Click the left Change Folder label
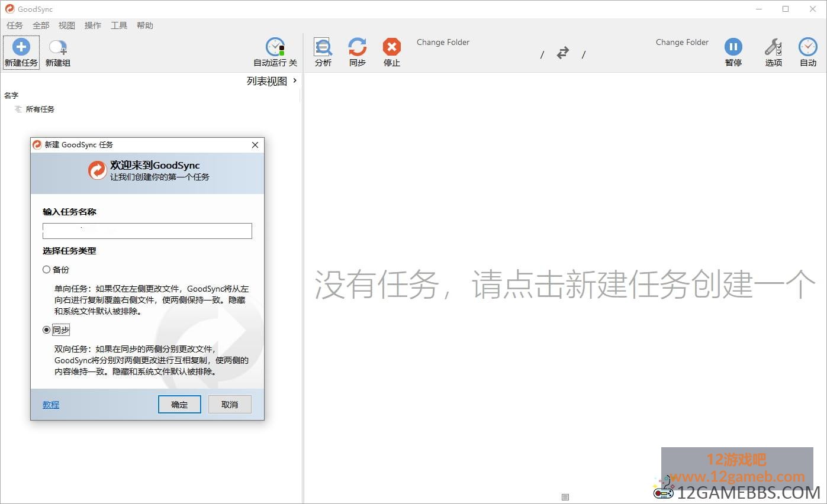 [443, 42]
